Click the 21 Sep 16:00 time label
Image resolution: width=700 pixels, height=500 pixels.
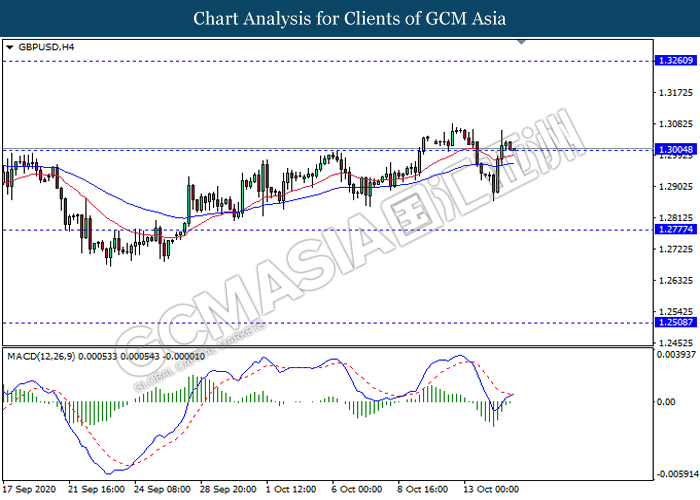[x=96, y=489]
